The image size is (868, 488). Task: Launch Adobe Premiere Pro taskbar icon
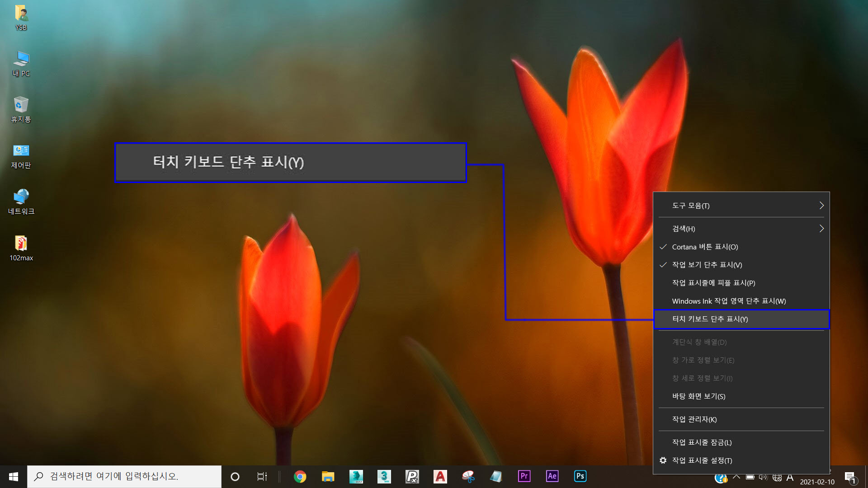[524, 476]
